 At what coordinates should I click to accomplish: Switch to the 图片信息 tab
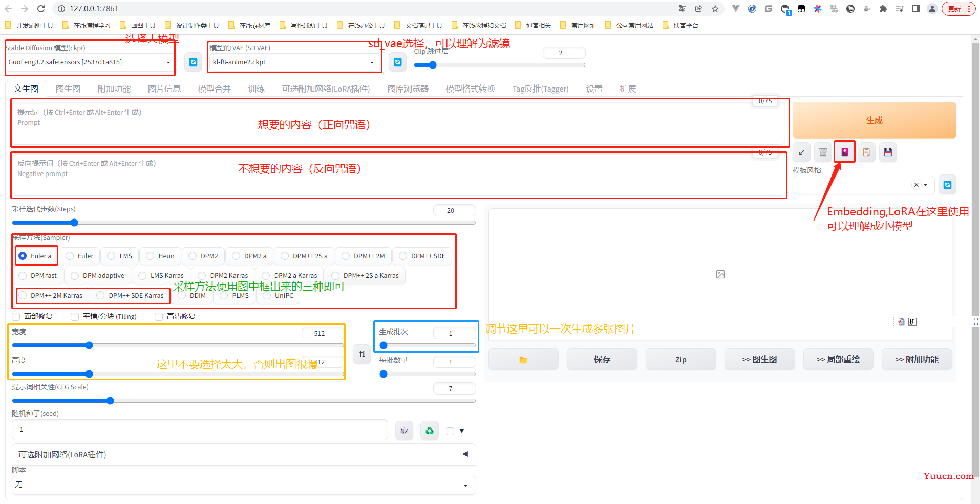click(x=164, y=89)
